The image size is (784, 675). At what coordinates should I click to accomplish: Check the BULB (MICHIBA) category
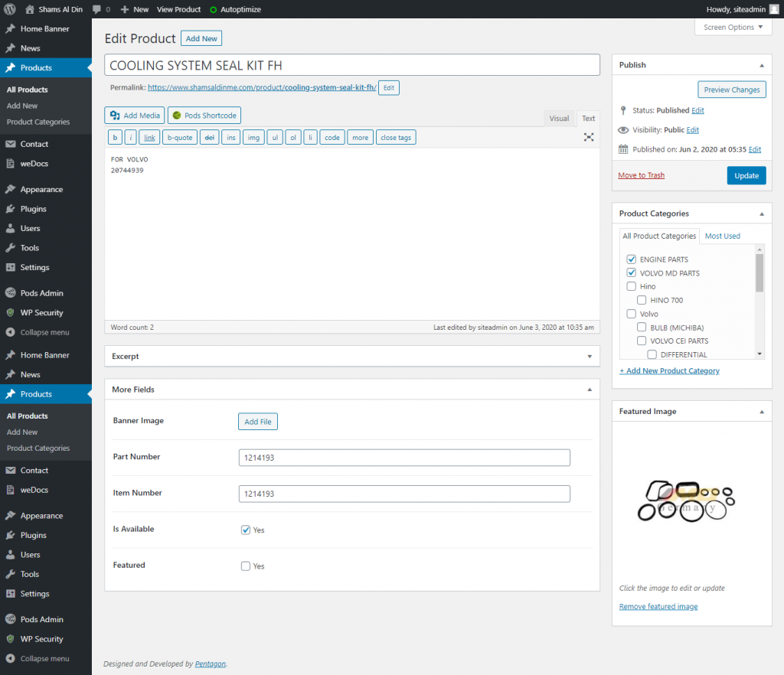pos(642,328)
